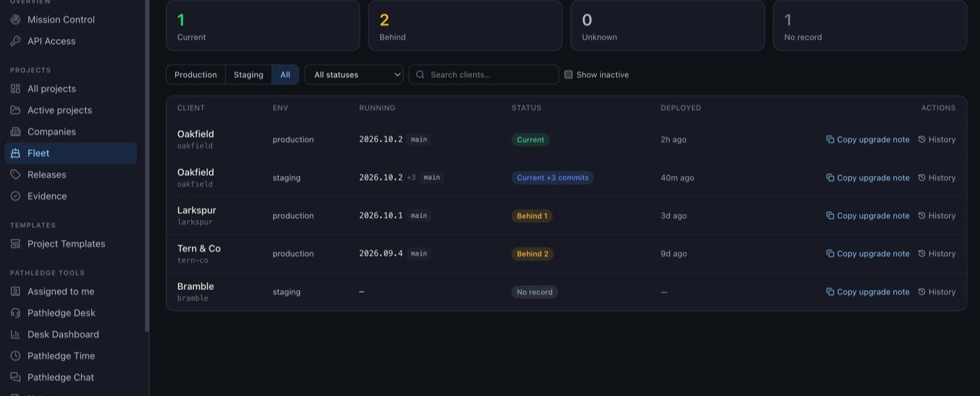Click copy icon for Oakfield staging row
The width and height of the screenshot is (980, 396).
pyautogui.click(x=830, y=178)
